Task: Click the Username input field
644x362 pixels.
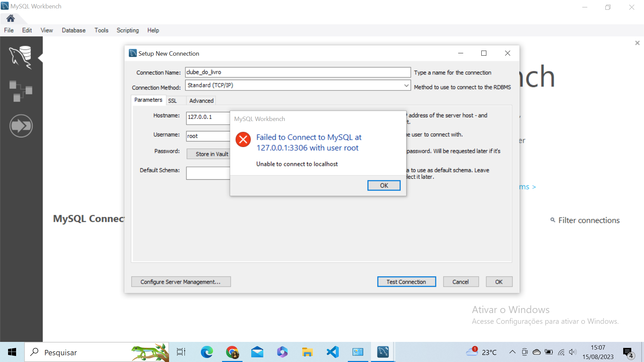Action: click(208, 136)
